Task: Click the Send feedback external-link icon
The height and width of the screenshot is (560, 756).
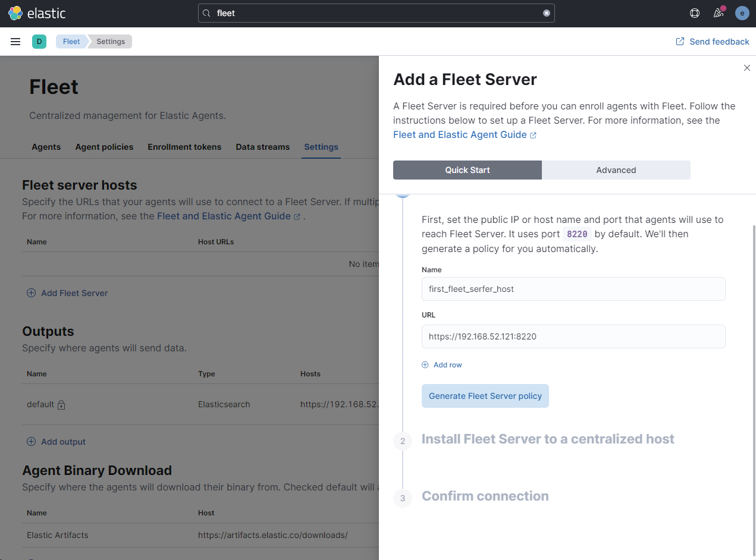Action: click(x=680, y=42)
